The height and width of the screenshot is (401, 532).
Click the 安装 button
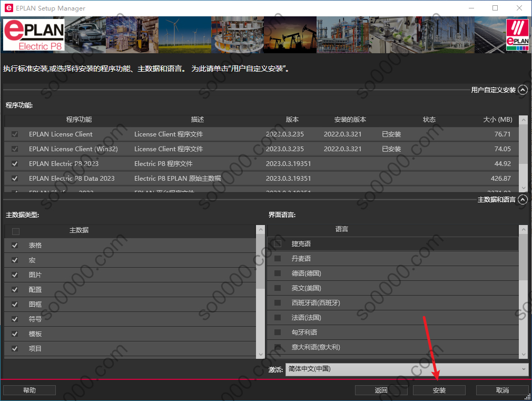click(439, 390)
